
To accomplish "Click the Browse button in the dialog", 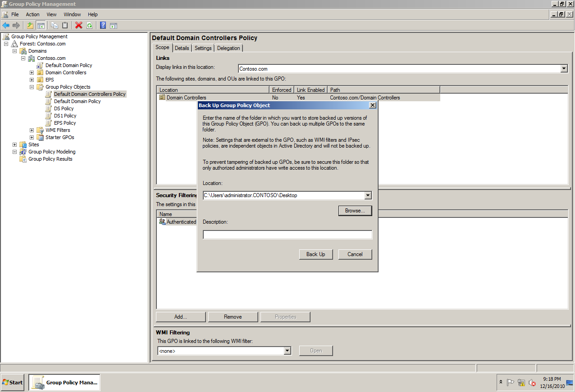I will point(355,211).
